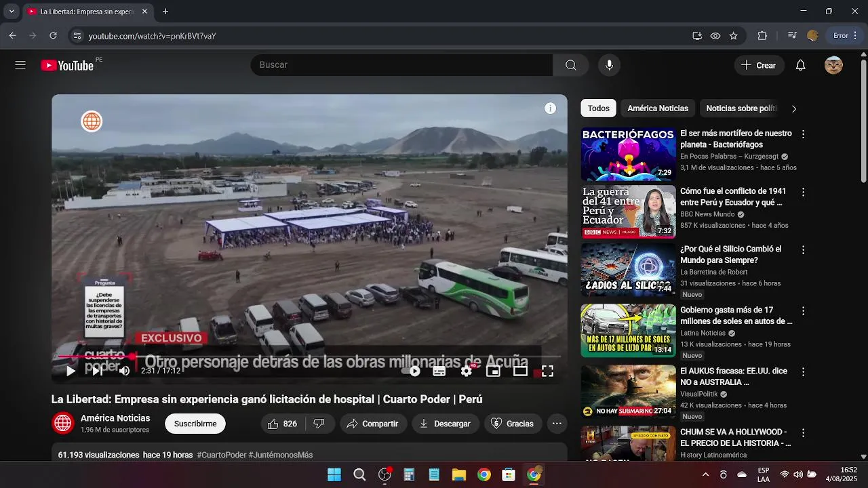This screenshot has width=868, height=488.
Task: Open the Crear menu
Action: coord(759,65)
